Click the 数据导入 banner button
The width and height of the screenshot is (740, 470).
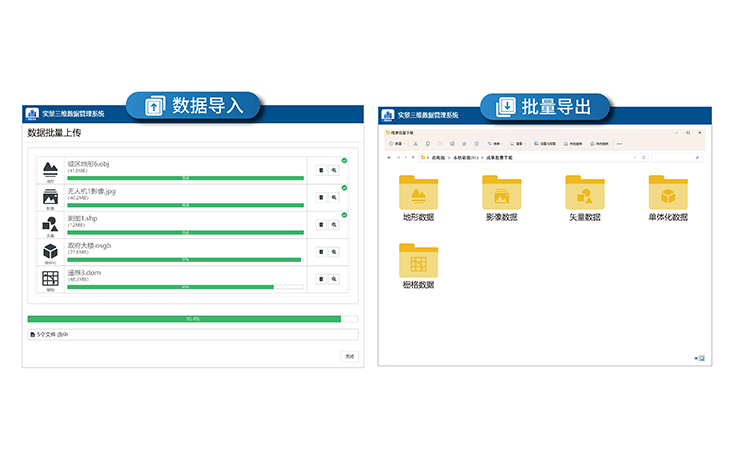tap(193, 106)
